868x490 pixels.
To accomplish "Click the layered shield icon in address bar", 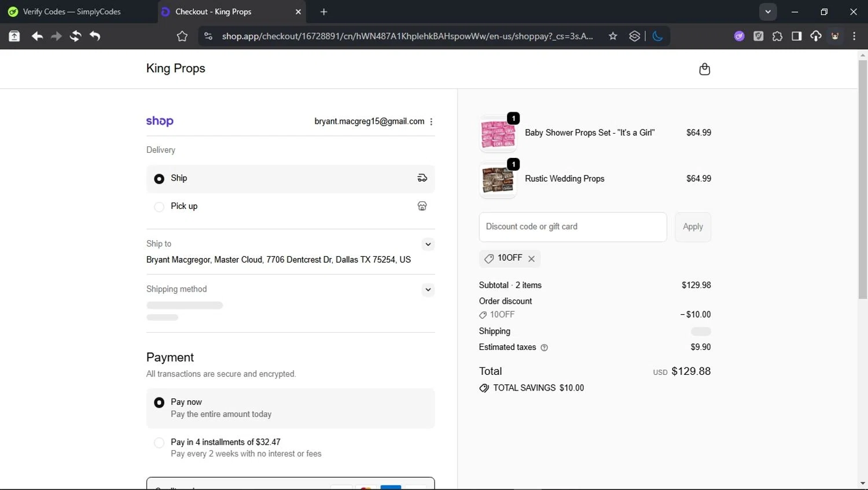I will point(635,36).
